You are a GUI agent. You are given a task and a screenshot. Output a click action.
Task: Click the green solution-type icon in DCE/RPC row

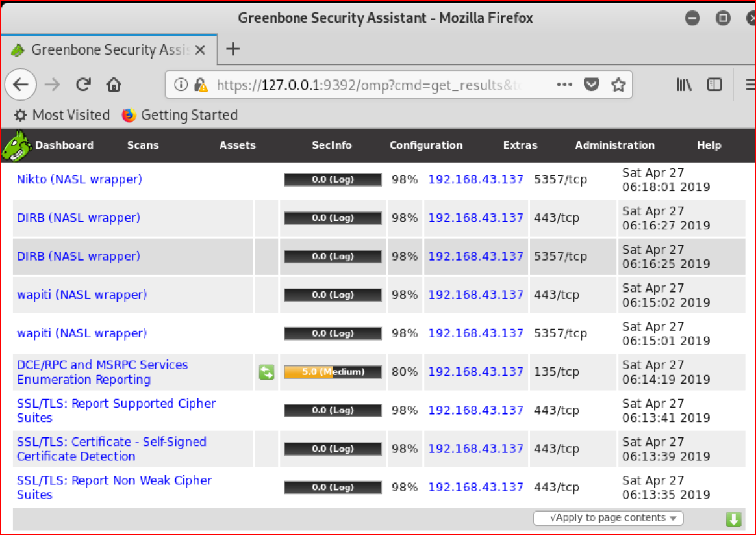tap(267, 372)
